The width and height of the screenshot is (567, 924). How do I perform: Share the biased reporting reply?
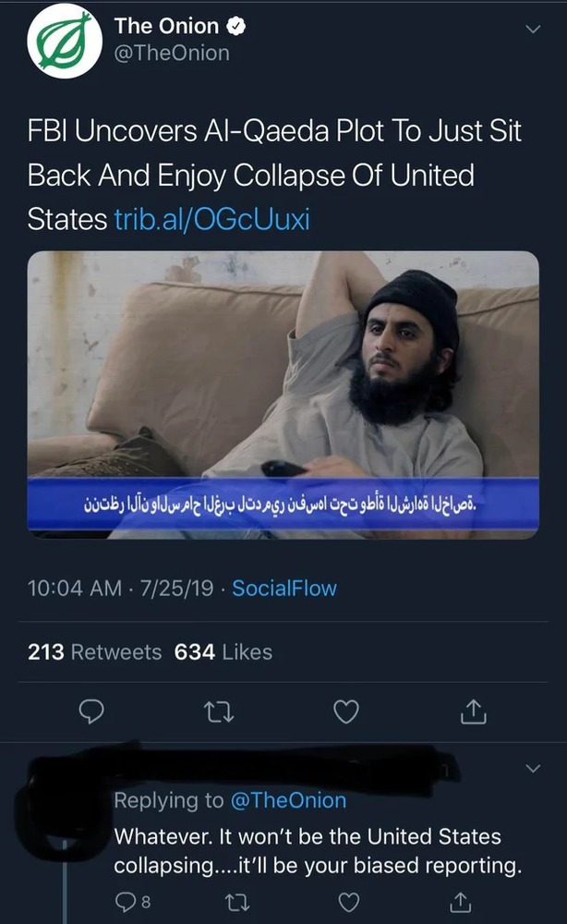point(459,900)
